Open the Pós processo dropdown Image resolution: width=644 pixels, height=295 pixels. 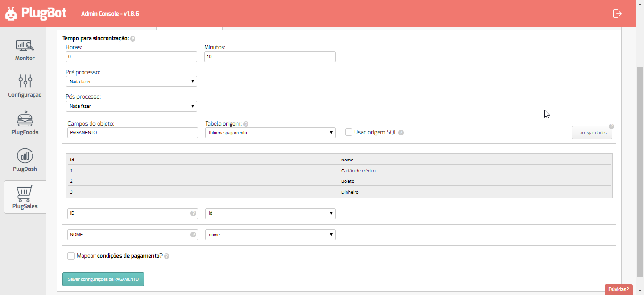pyautogui.click(x=131, y=106)
